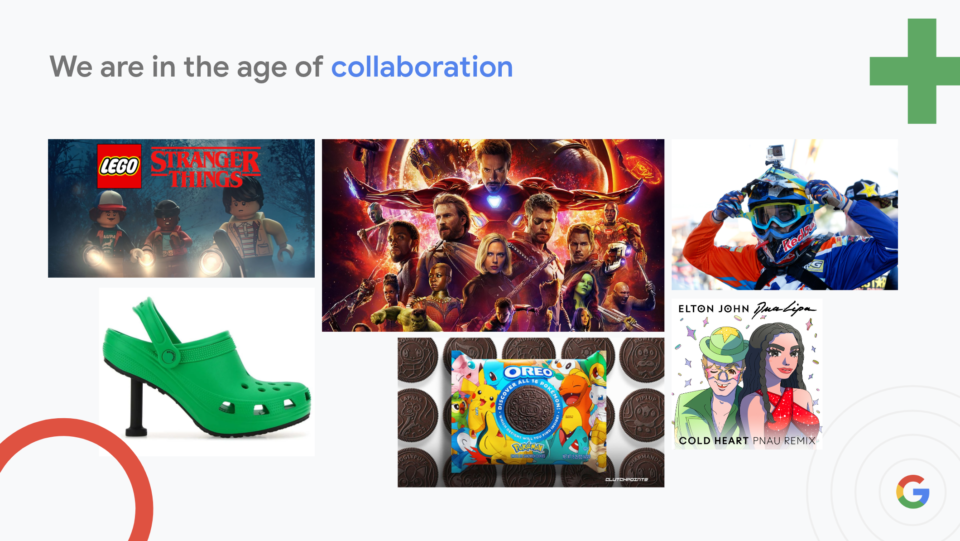Click the "ELTON JOHN" text
This screenshot has height=541, width=960.
pos(714,309)
